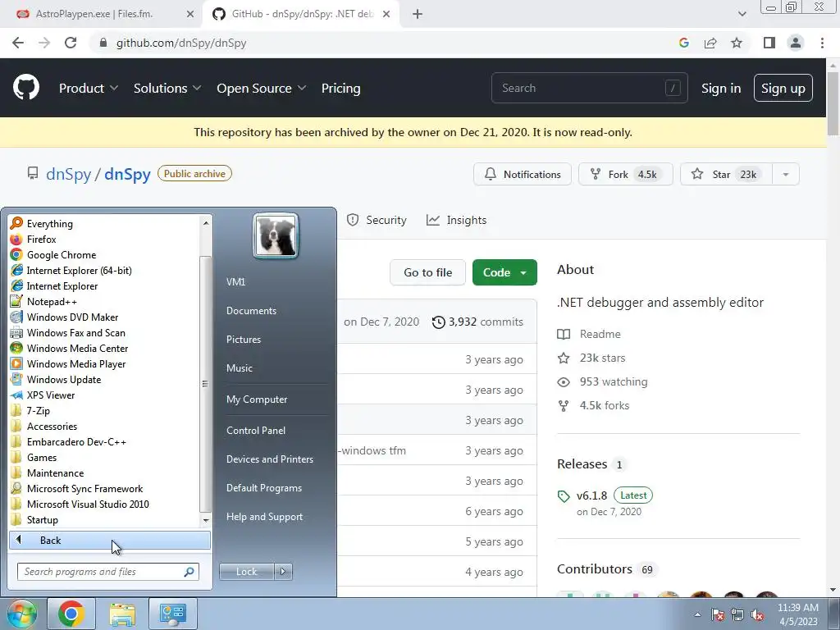Click the GitHub logo icon
The image size is (840, 630).
click(x=26, y=88)
